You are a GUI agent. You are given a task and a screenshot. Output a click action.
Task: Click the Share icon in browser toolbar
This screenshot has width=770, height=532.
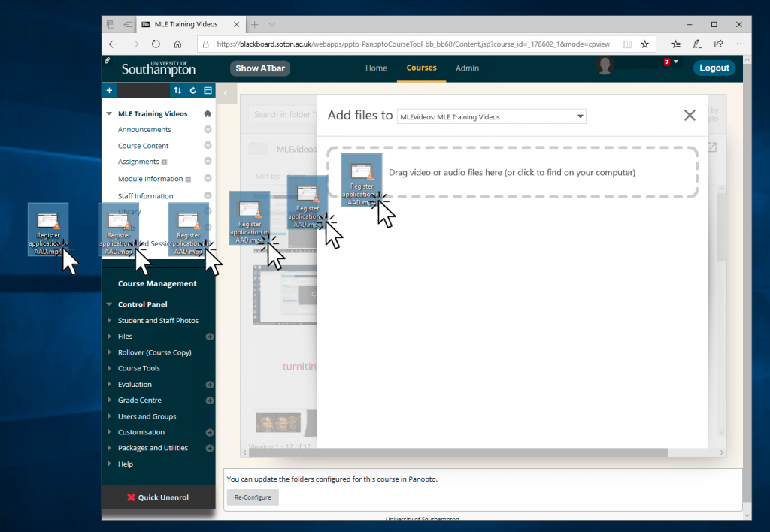point(718,44)
